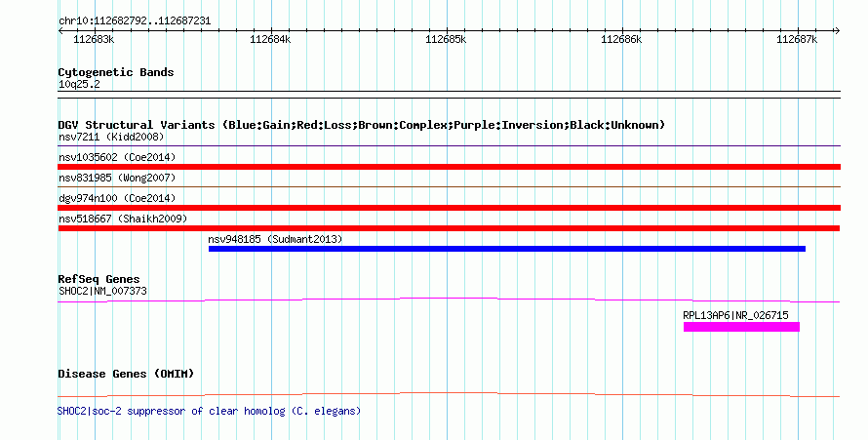This screenshot has width=868, height=440.
Task: Select the red loss bar of nsv518667
Action: [449, 228]
